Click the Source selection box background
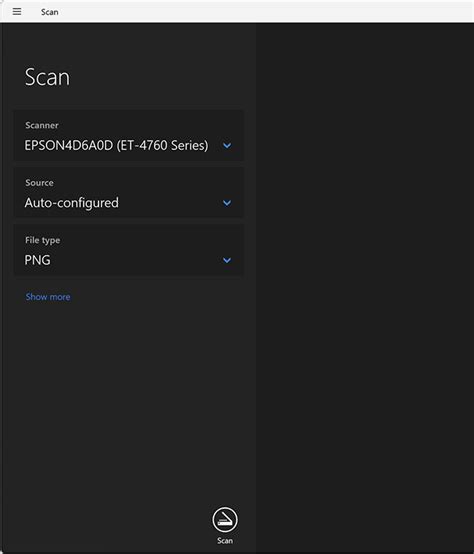The width and height of the screenshot is (474, 554). pyautogui.click(x=129, y=193)
